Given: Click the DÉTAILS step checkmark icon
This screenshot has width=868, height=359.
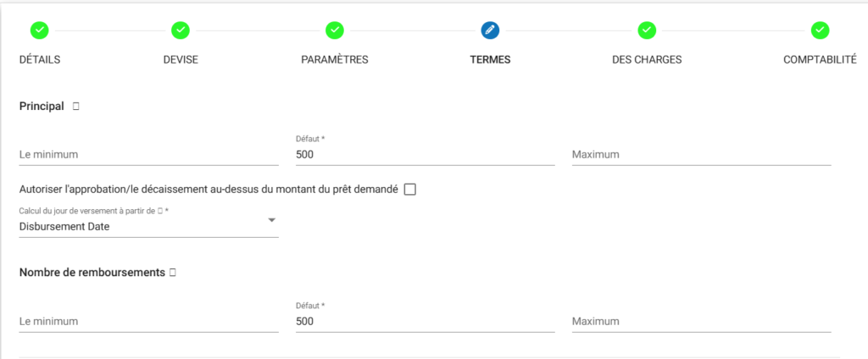Looking at the screenshot, I should (x=40, y=30).
